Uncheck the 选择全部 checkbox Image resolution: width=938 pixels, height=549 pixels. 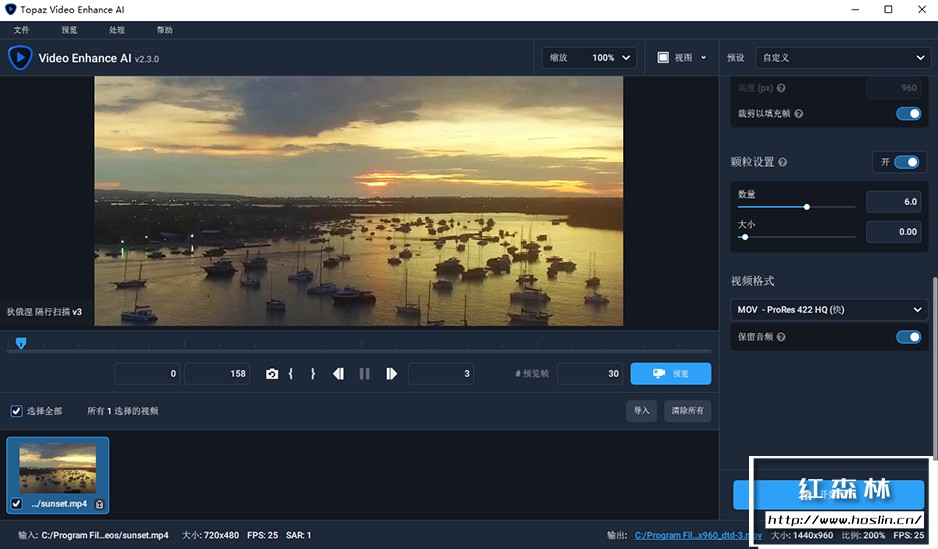point(16,411)
